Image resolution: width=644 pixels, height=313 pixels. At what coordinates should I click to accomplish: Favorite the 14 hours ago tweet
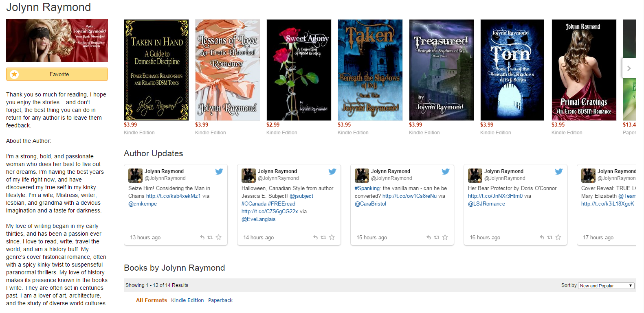332,237
